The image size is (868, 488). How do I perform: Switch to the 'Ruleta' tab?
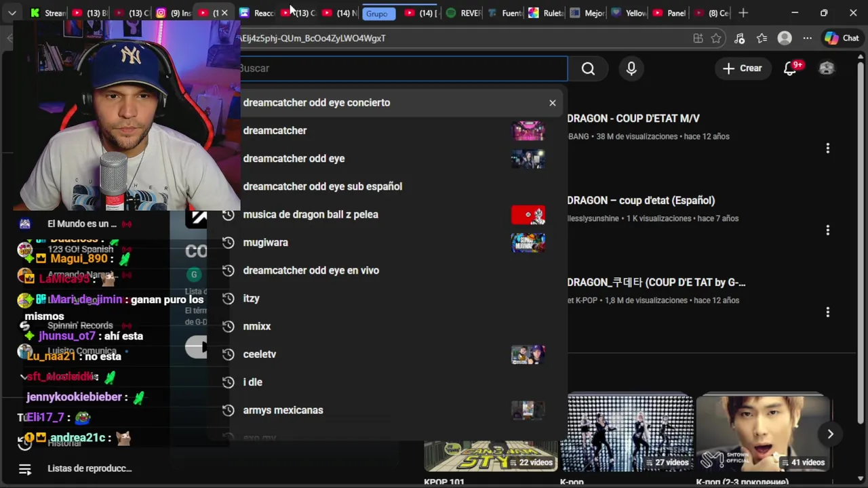point(546,13)
